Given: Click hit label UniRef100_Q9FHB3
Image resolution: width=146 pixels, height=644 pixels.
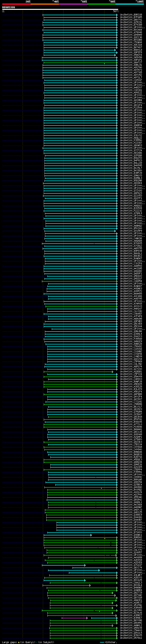Looking at the screenshot, I should point(131,321).
